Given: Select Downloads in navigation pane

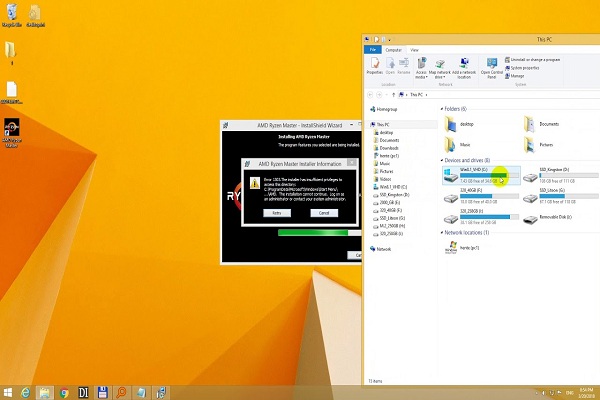Looking at the screenshot, I should [x=386, y=148].
